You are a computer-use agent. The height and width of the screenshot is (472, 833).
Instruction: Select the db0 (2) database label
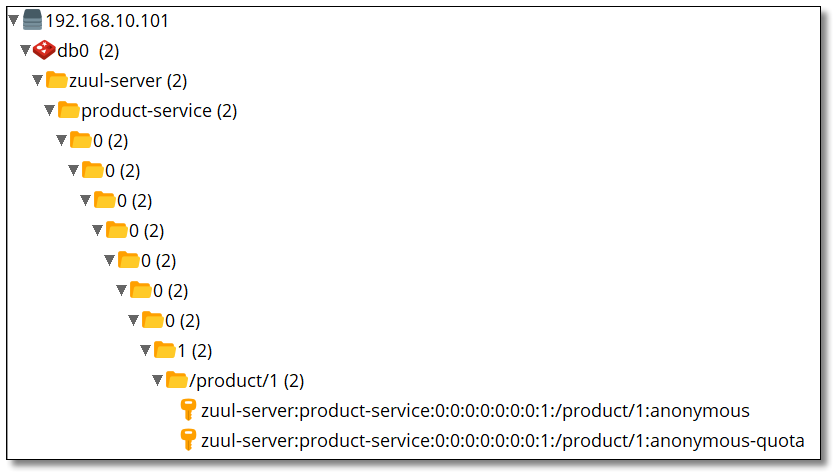(88, 50)
